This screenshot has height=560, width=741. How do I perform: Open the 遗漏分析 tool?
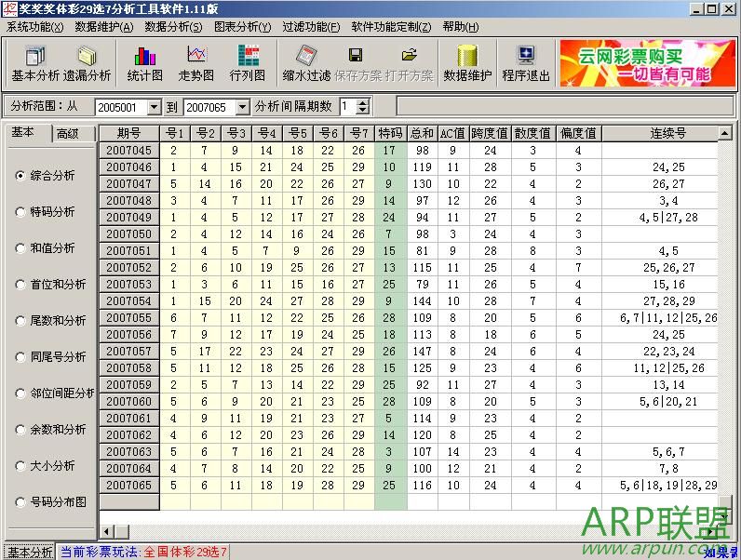click(x=87, y=63)
